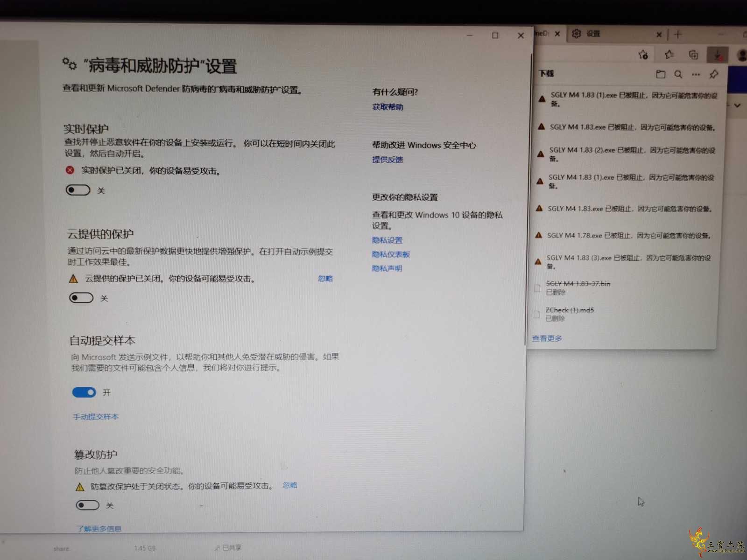This screenshot has width=747, height=560.
Task: Click 查看更多 in the downloads panel
Action: pos(547,338)
